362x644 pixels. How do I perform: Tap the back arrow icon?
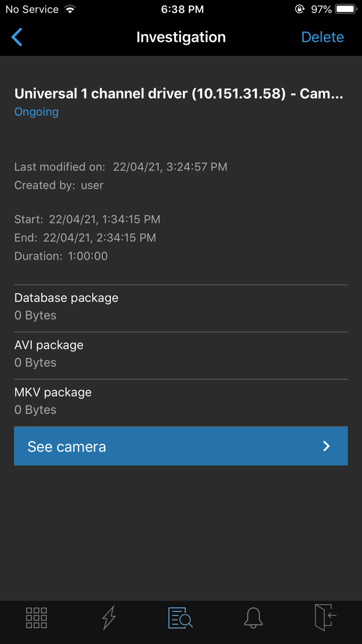point(17,37)
